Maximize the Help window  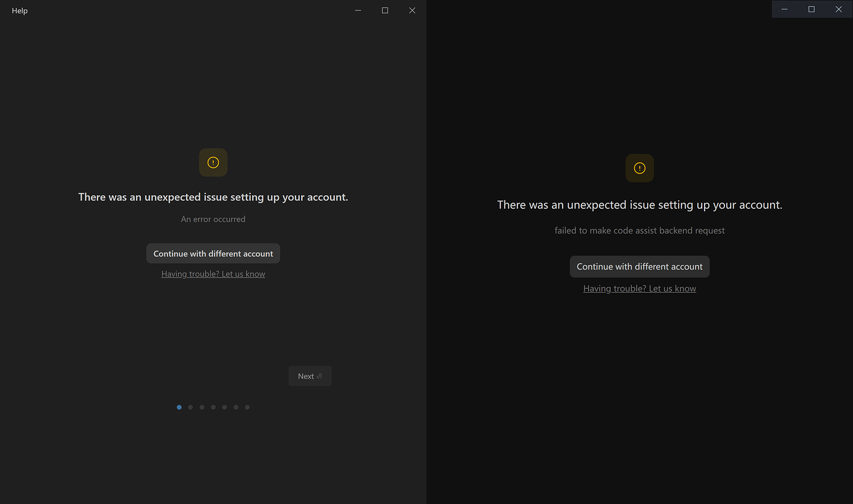pos(385,10)
